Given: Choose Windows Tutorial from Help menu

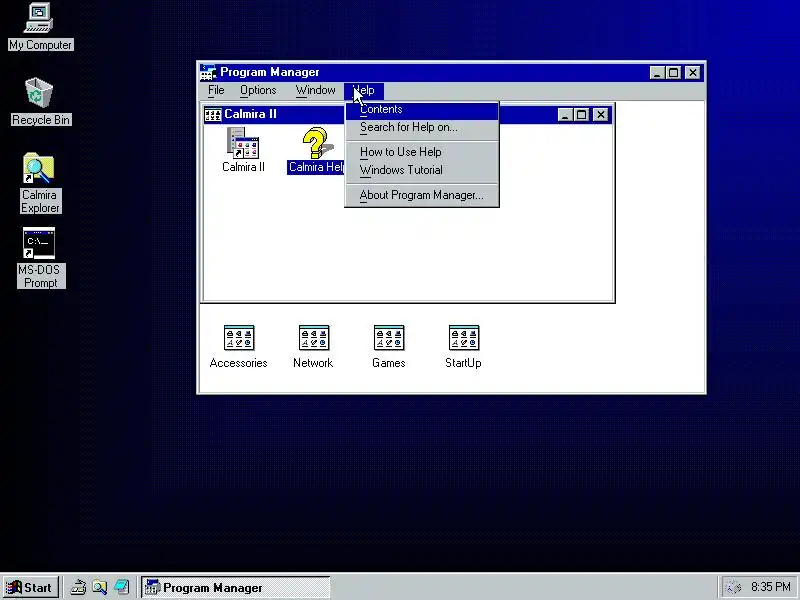Looking at the screenshot, I should (x=422, y=170).
